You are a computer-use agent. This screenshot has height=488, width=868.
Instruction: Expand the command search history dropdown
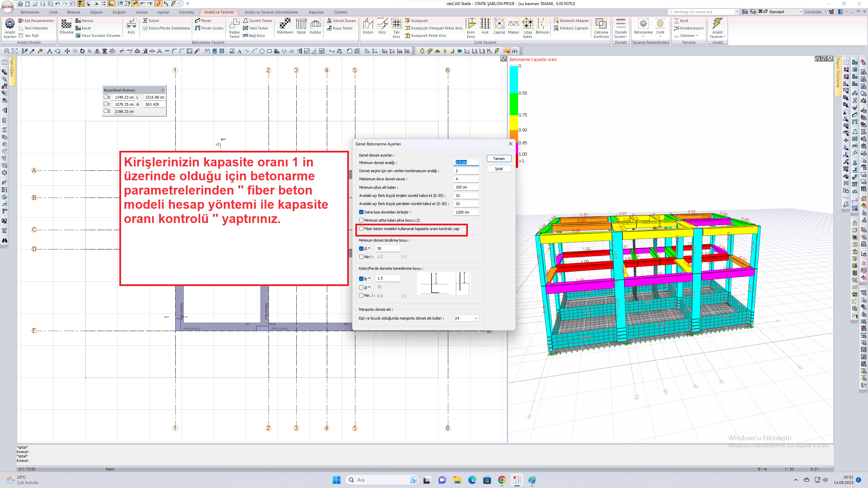(737, 12)
